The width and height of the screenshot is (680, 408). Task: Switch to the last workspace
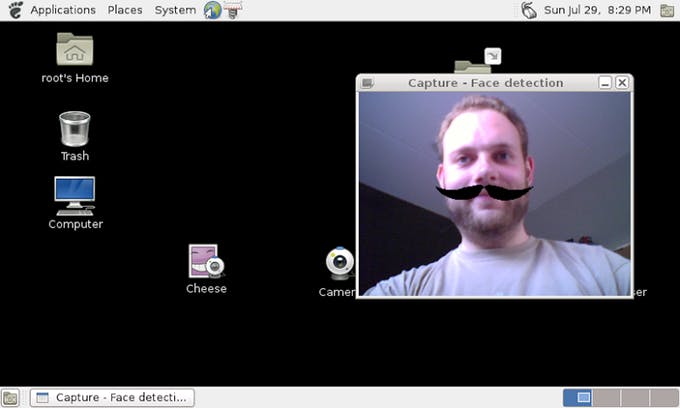664,398
